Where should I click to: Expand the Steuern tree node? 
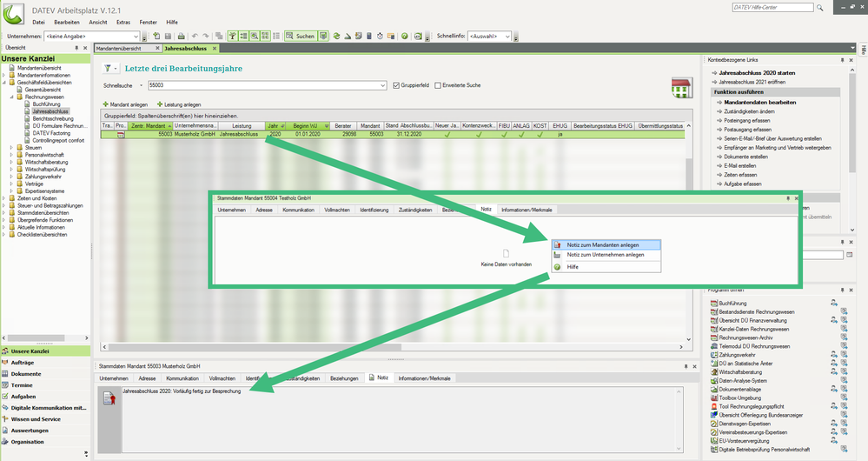pos(12,148)
